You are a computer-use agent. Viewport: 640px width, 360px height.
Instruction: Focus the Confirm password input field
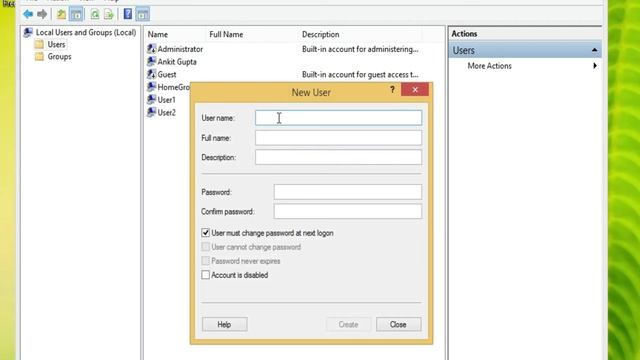[x=348, y=211]
